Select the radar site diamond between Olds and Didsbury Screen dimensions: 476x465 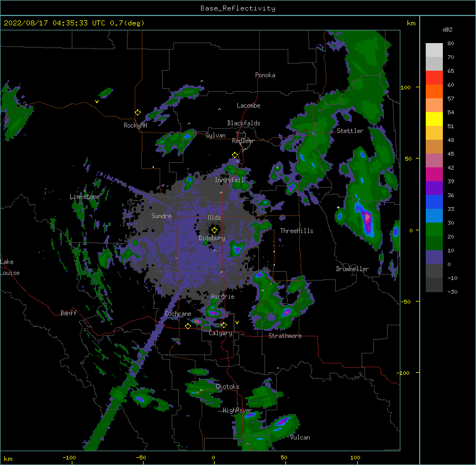[x=214, y=230]
